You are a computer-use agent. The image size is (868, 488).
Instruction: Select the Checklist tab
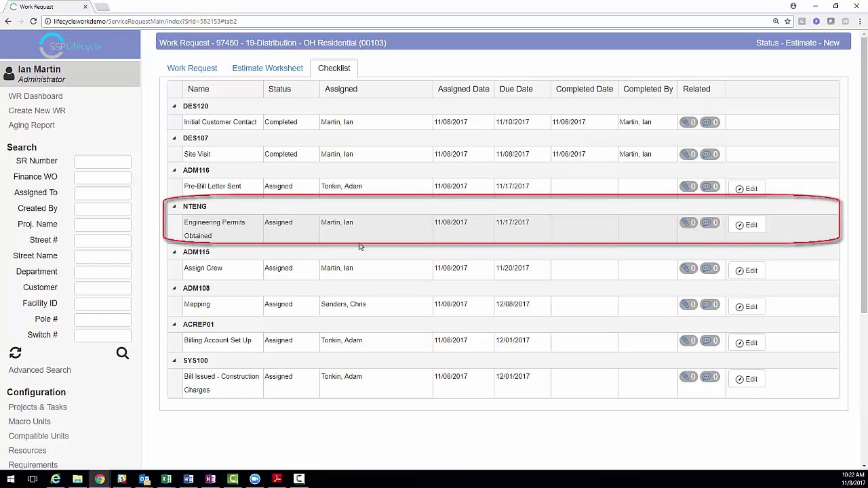(x=334, y=68)
